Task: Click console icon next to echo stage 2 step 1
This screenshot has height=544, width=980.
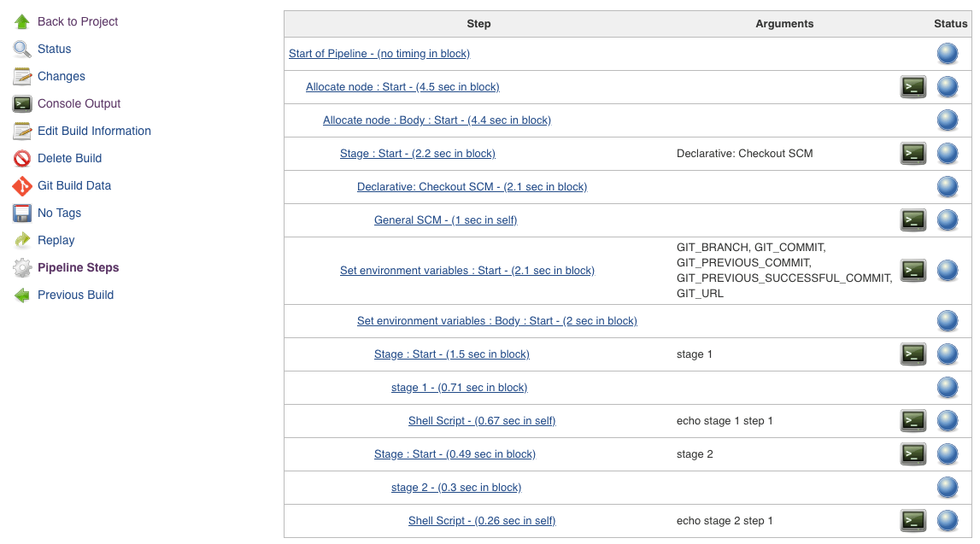Action: (x=913, y=520)
